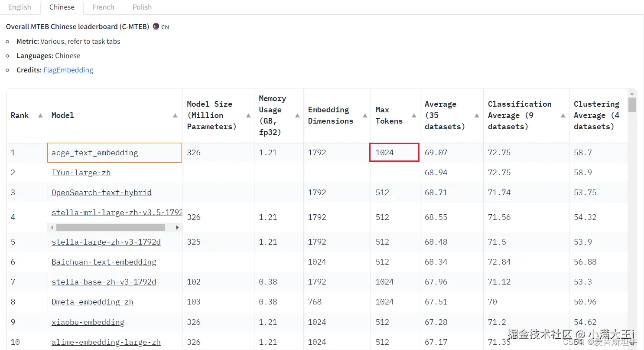The height and width of the screenshot is (350, 644).
Task: Open the Dmeta-embedding-zh model link
Action: [92, 302]
